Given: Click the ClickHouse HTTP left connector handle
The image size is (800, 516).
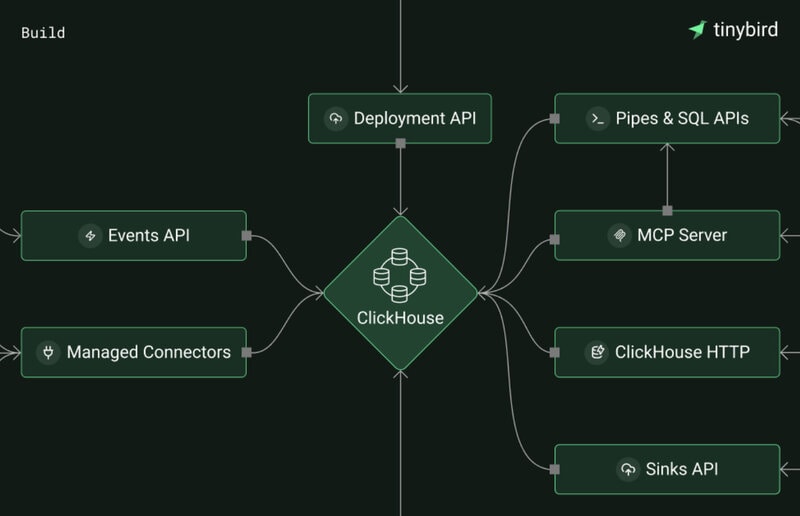Looking at the screenshot, I should point(555,352).
